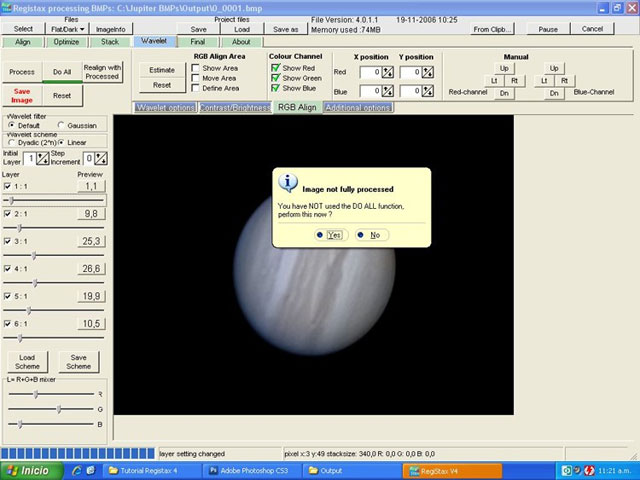Click the R slider in the RGB mixer
Screen dimensions: 640x480
tap(38, 395)
